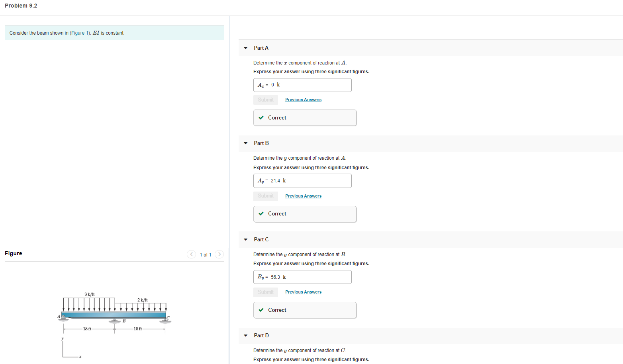This screenshot has width=623, height=364.
Task: Open Previous Answers for Part A
Action: 303,100
